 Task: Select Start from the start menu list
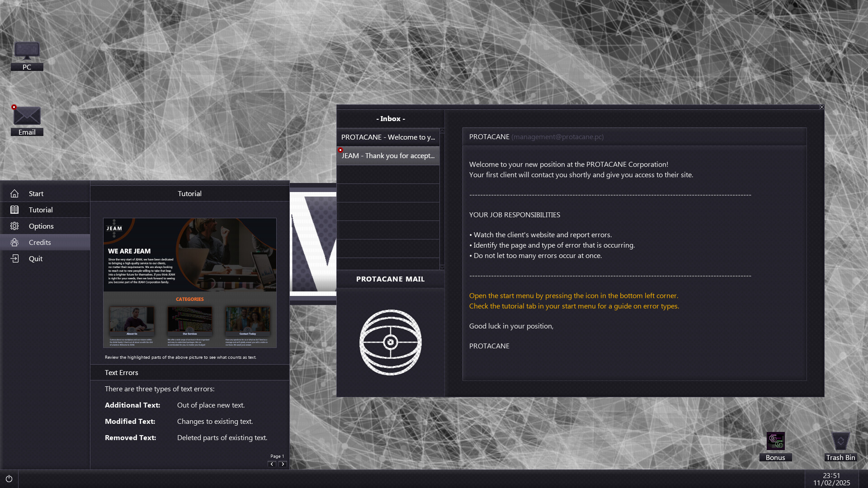coord(36,193)
